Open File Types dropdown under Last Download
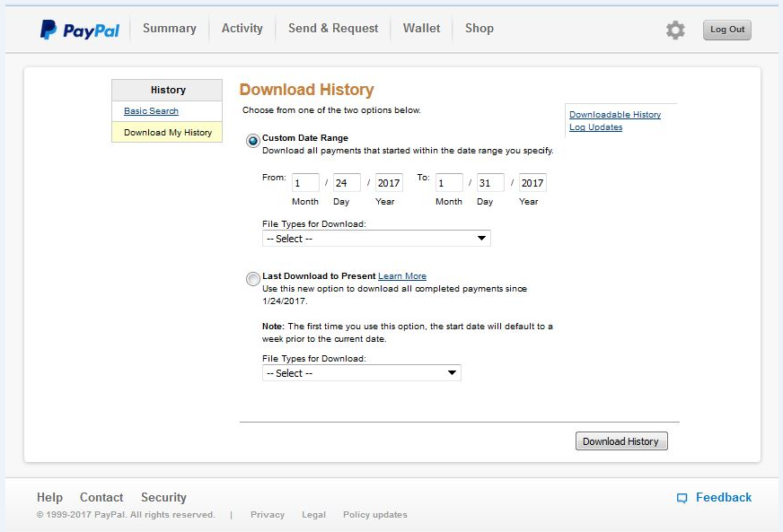783x532 pixels. (x=361, y=373)
